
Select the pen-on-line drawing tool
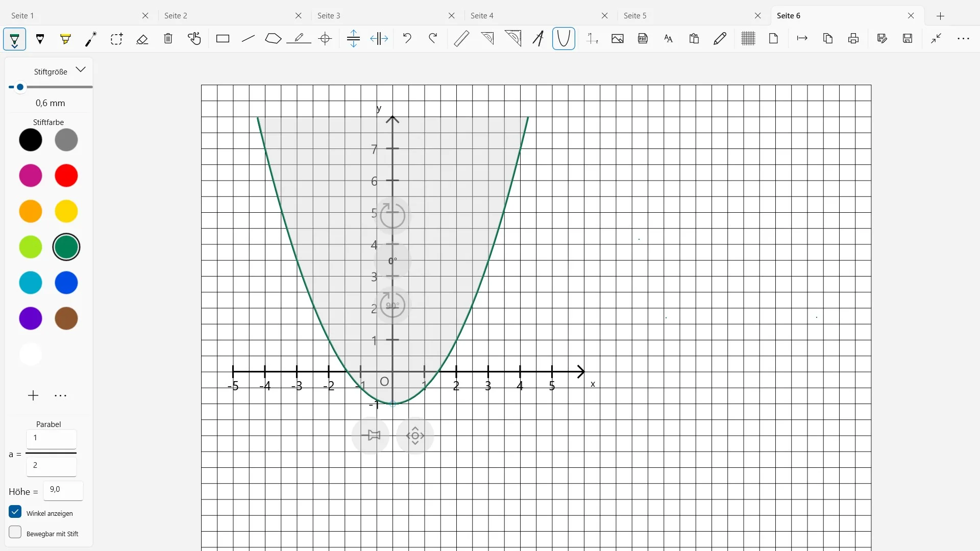299,39
